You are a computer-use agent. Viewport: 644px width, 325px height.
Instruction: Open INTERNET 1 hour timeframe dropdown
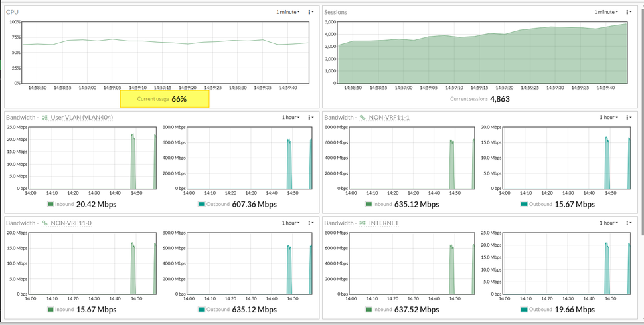pyautogui.click(x=609, y=223)
